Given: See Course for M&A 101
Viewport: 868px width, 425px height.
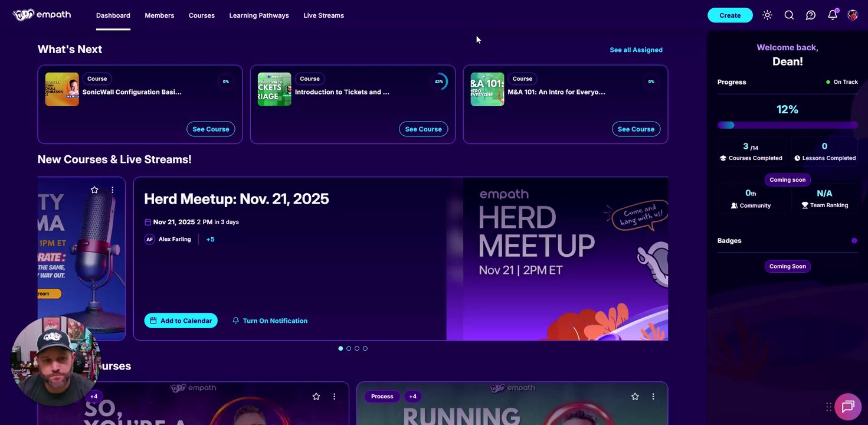Looking at the screenshot, I should (636, 129).
